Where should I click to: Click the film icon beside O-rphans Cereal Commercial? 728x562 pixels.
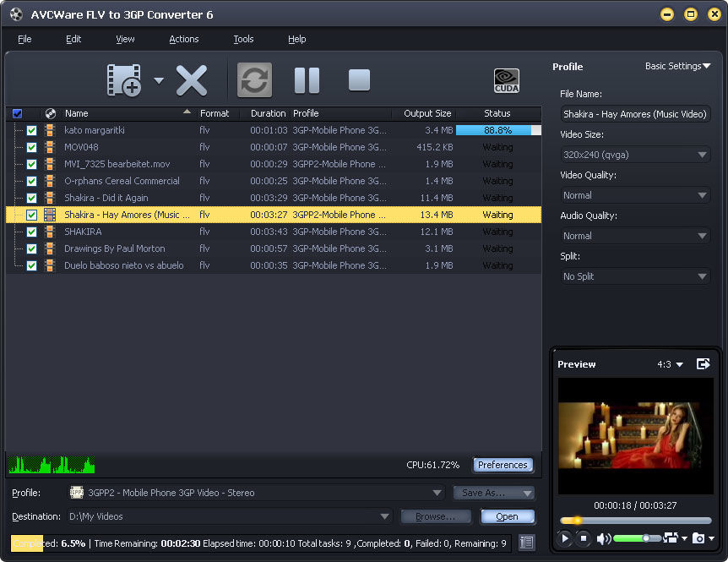[x=50, y=181]
